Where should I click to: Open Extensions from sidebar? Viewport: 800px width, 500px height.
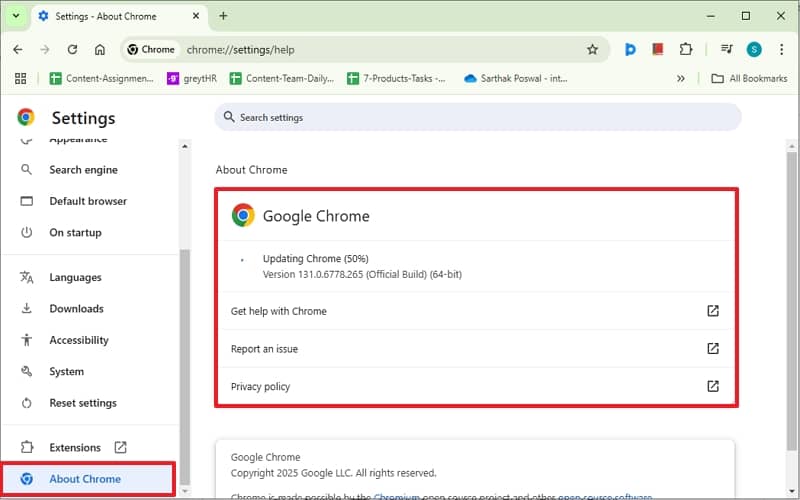[74, 447]
